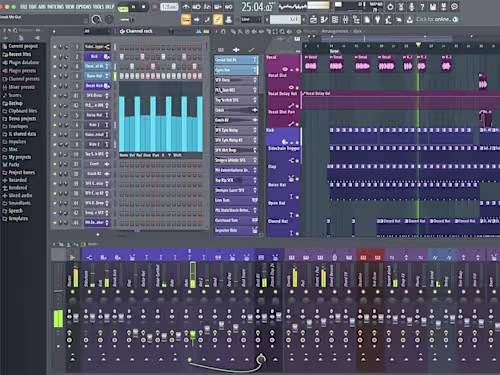
Task: Open the Playlist view from toolbar
Action: pyautogui.click(x=313, y=20)
